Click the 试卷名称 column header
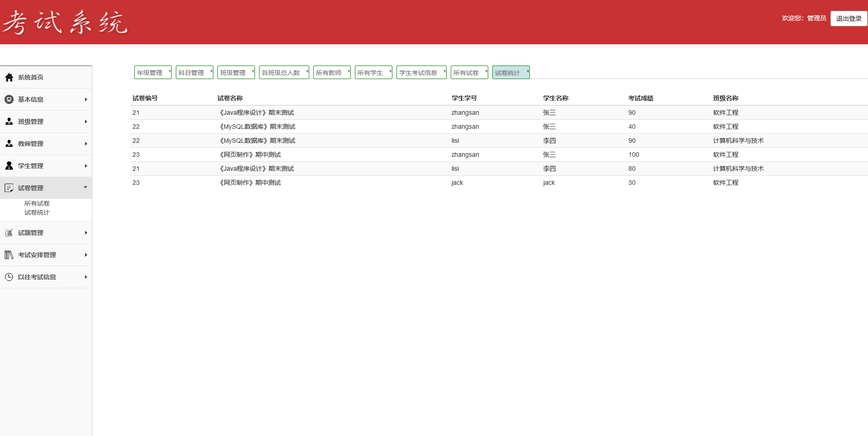 pyautogui.click(x=230, y=98)
